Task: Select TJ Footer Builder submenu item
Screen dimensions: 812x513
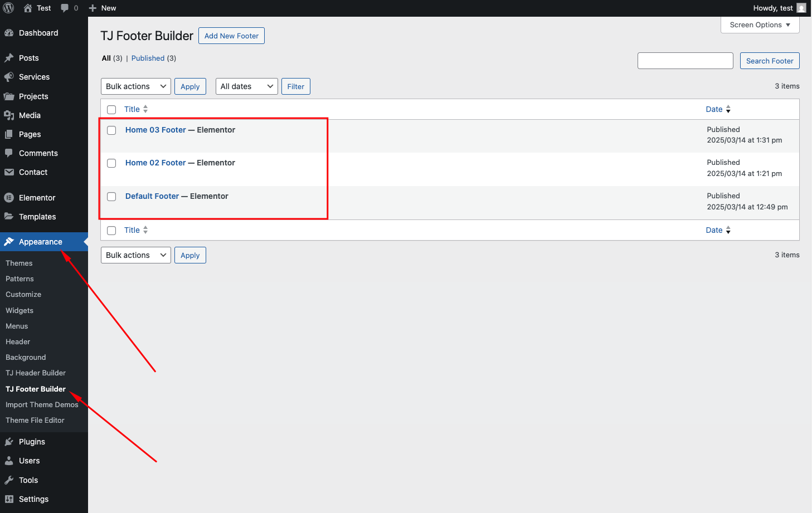Action: coord(36,389)
